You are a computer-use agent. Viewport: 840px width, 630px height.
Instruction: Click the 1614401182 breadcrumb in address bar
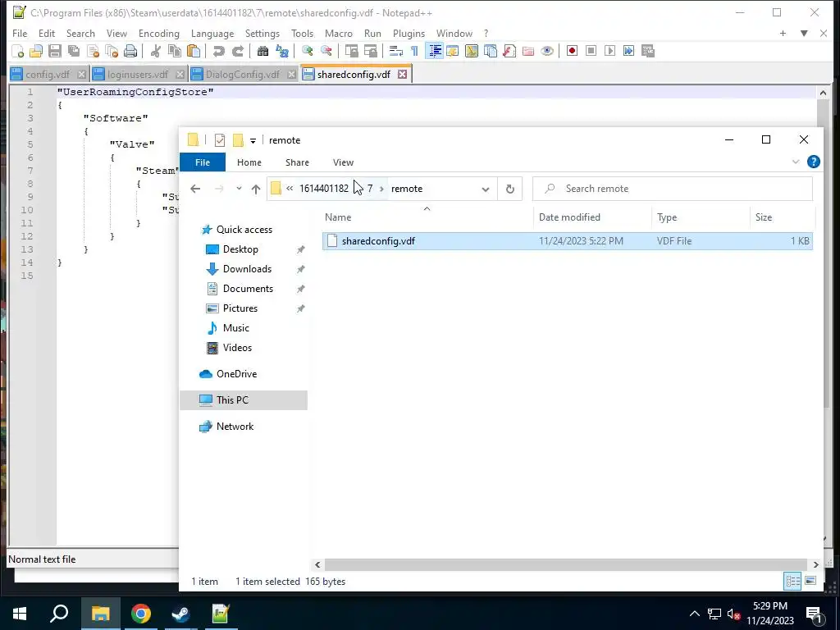[x=323, y=189]
